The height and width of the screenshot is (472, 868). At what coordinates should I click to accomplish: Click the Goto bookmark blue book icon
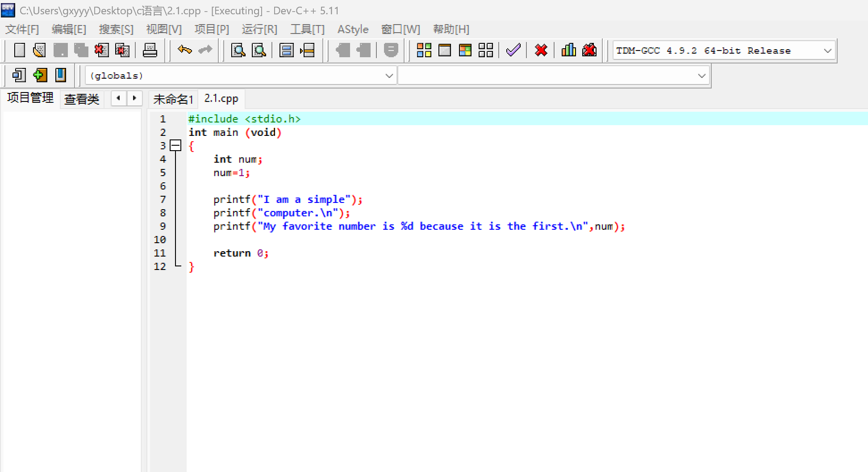pyautogui.click(x=60, y=75)
